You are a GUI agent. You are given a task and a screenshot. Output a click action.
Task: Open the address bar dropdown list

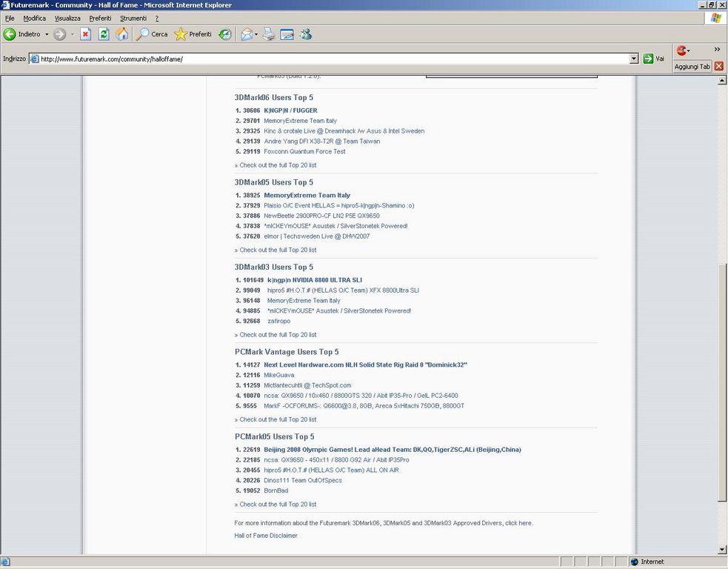tap(634, 59)
